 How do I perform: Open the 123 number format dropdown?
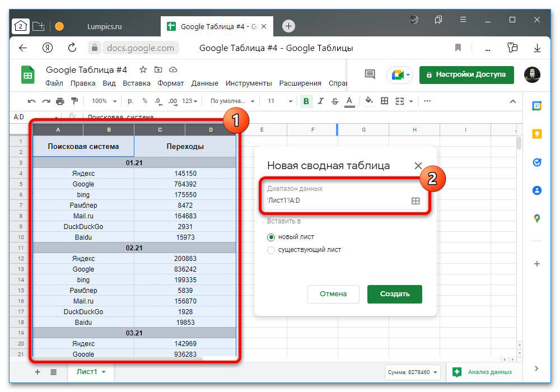(x=190, y=101)
